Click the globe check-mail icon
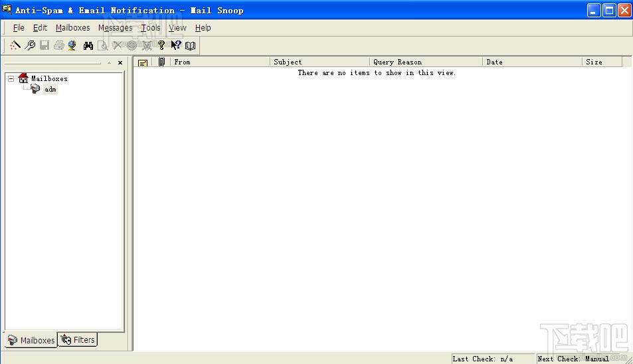This screenshot has width=633, height=364. [72, 45]
